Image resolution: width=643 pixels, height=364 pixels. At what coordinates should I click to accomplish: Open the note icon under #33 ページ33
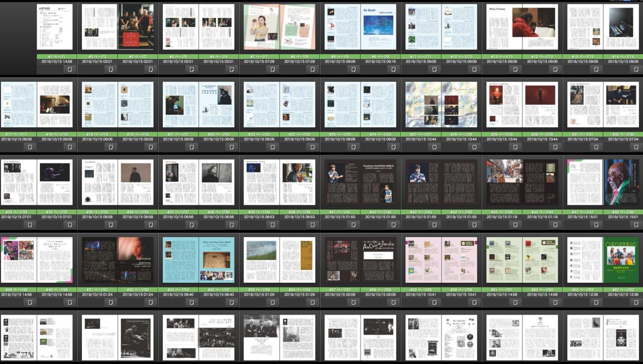pyautogui.click(x=29, y=224)
